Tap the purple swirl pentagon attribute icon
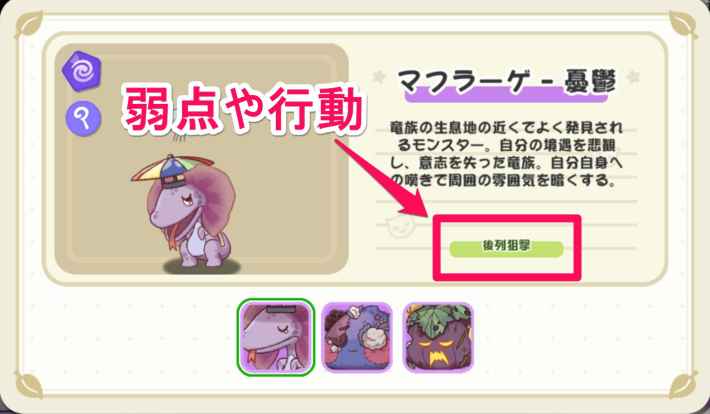 click(82, 71)
